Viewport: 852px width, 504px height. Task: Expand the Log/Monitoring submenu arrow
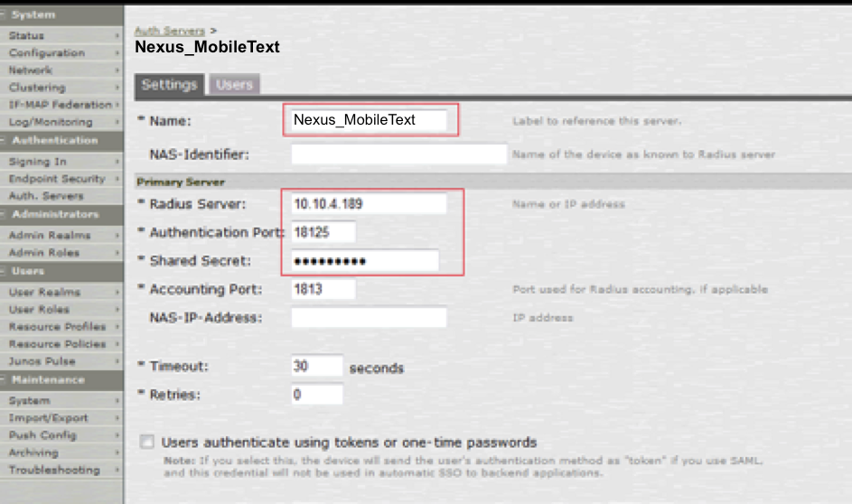click(x=117, y=122)
